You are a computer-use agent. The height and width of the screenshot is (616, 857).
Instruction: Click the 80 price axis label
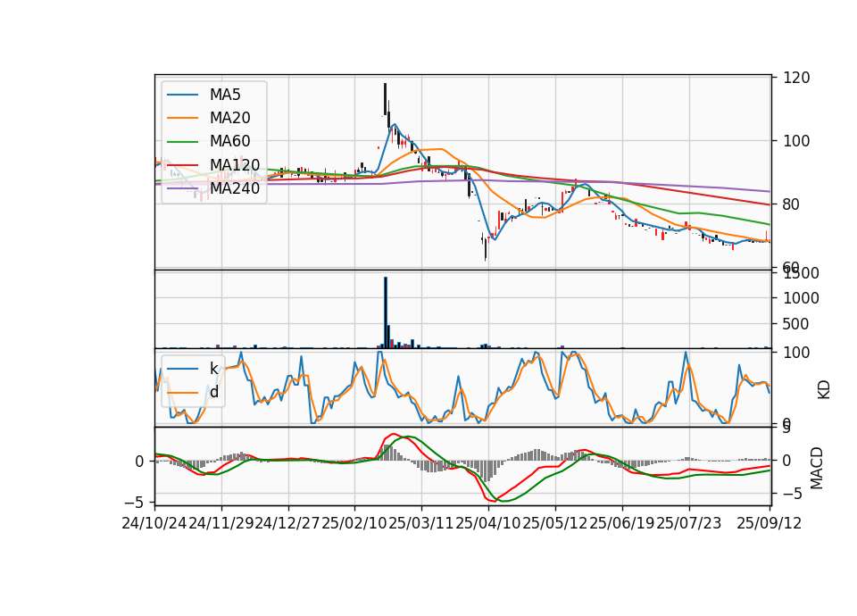point(792,204)
